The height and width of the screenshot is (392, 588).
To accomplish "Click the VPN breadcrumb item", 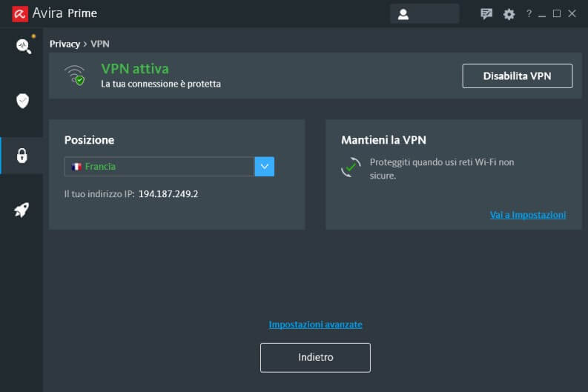I will [x=100, y=44].
